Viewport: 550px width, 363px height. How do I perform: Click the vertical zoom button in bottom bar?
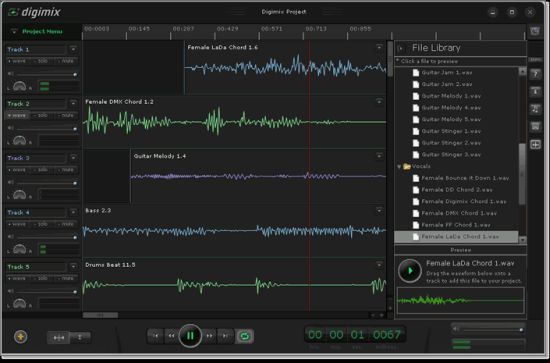(80, 337)
